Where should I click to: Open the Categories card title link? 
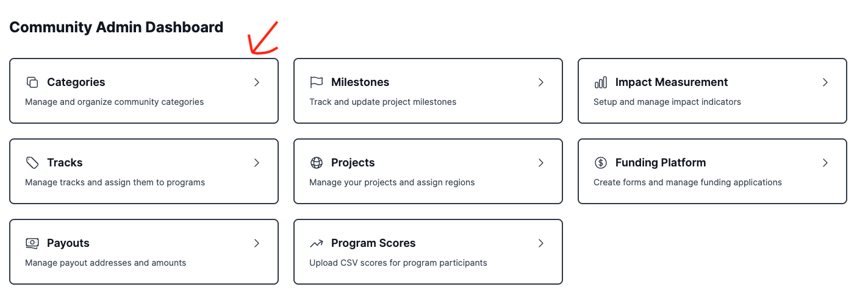tap(76, 82)
